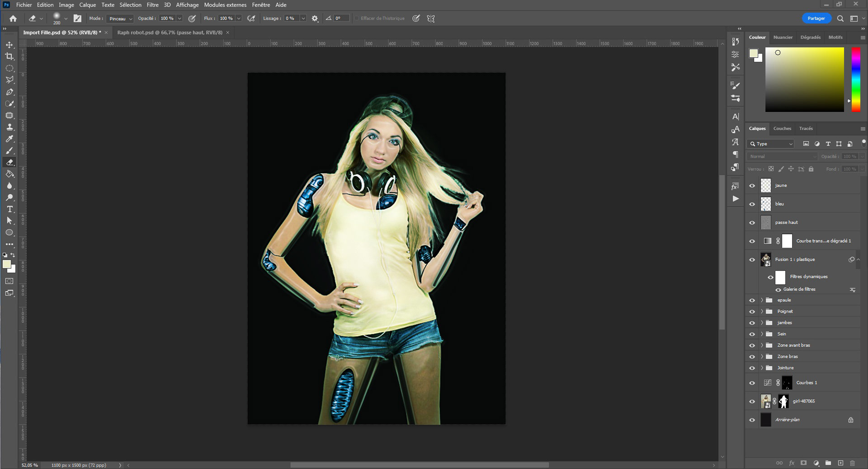Open the Opacité value dropdown arrow

pyautogui.click(x=179, y=19)
